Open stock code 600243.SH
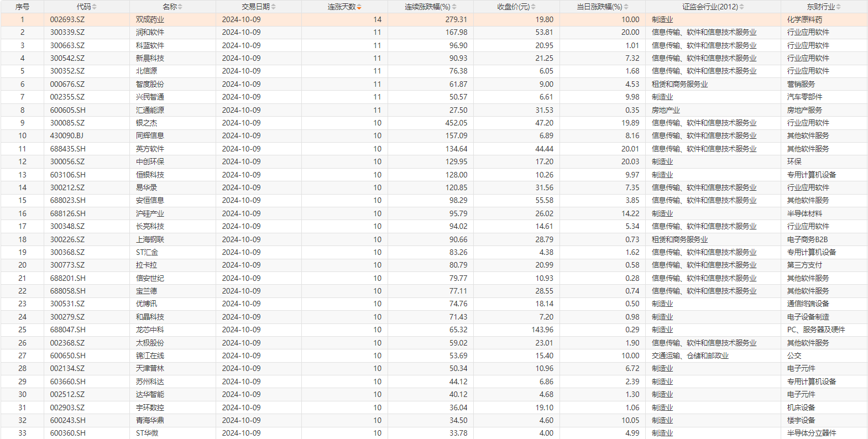 click(x=68, y=420)
